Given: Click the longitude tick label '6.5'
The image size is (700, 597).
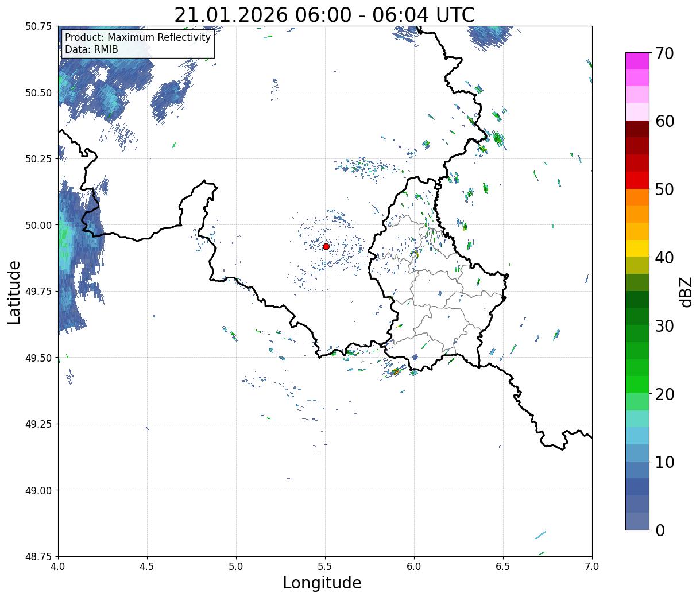Looking at the screenshot, I should 503,566.
